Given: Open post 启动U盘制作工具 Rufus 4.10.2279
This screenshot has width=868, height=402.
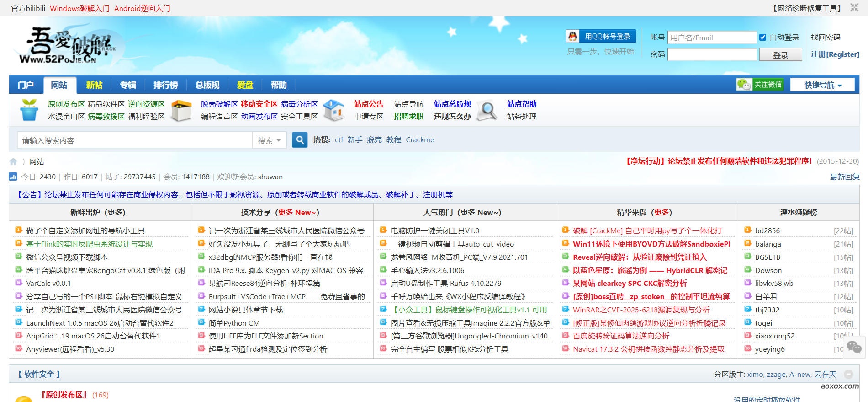Looking at the screenshot, I should (x=446, y=283).
